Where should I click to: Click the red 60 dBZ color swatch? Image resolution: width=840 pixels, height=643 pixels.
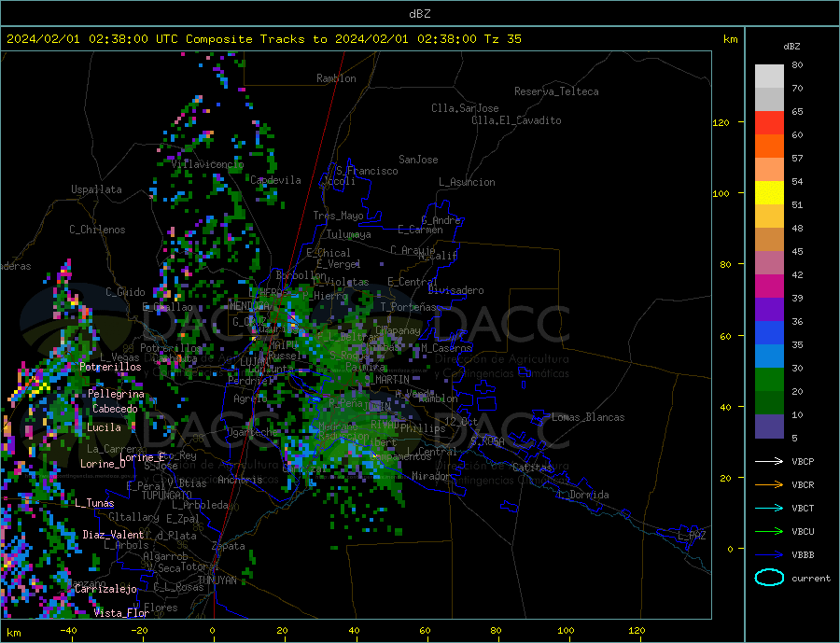pyautogui.click(x=769, y=122)
